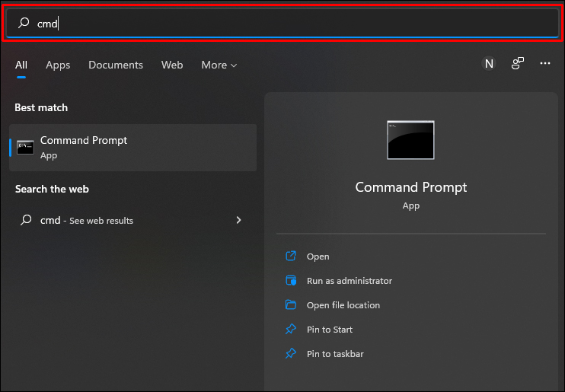Open the three-dots options menu
565x392 pixels.
point(545,65)
